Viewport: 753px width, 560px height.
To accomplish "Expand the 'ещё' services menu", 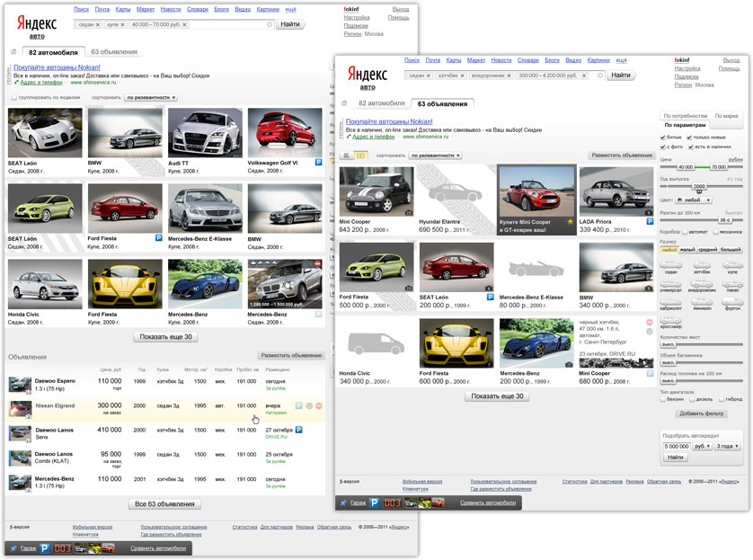I will [x=621, y=59].
